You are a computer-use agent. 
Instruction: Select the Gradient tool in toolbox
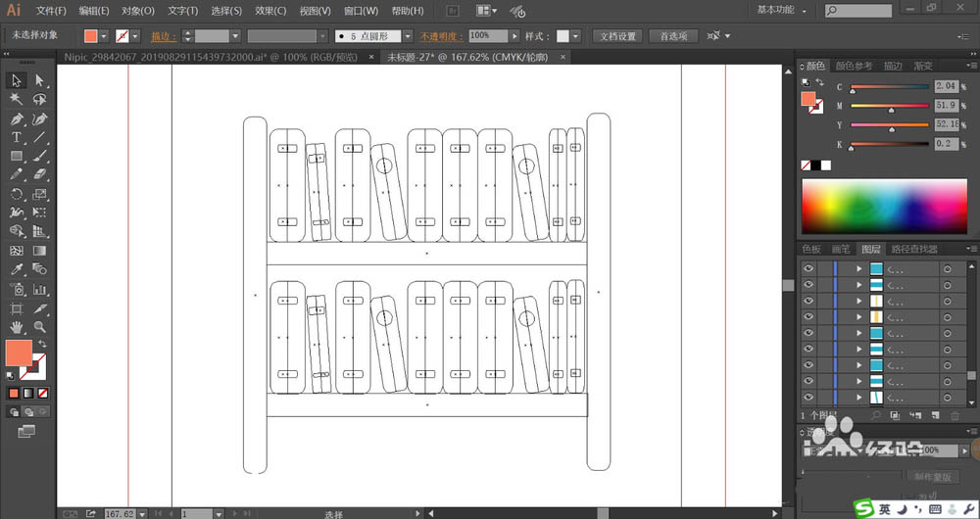tap(39, 251)
